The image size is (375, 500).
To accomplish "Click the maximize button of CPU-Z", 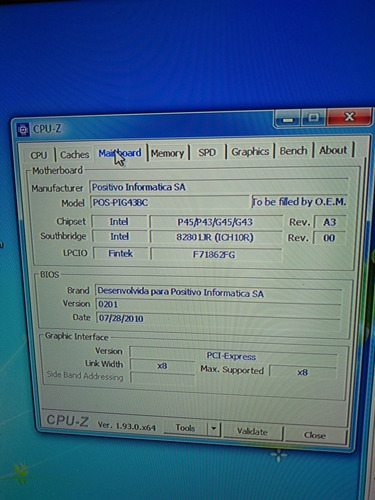I will (313, 117).
